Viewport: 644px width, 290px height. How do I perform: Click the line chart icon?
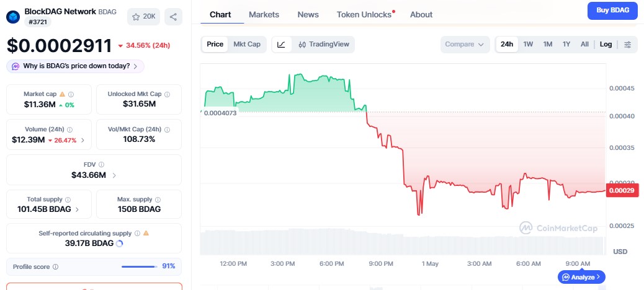pyautogui.click(x=281, y=44)
